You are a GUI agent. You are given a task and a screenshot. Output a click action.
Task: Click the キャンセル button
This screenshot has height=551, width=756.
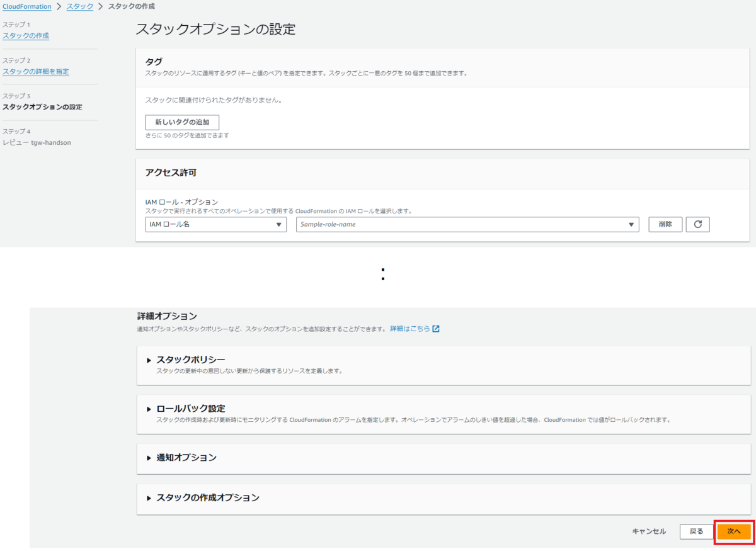(649, 531)
